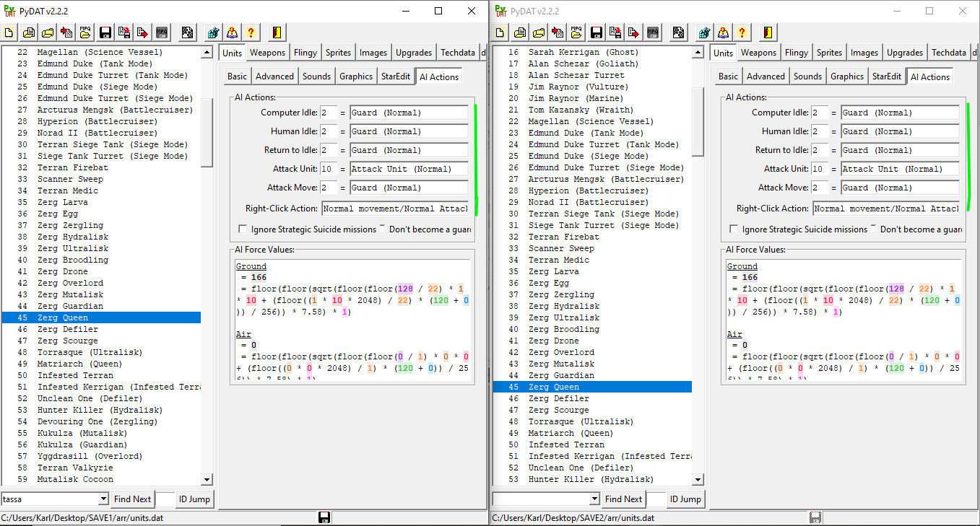The width and height of the screenshot is (980, 526).
Task: Click the ID Jump button in SAVE2 window
Action: pyautogui.click(x=685, y=499)
